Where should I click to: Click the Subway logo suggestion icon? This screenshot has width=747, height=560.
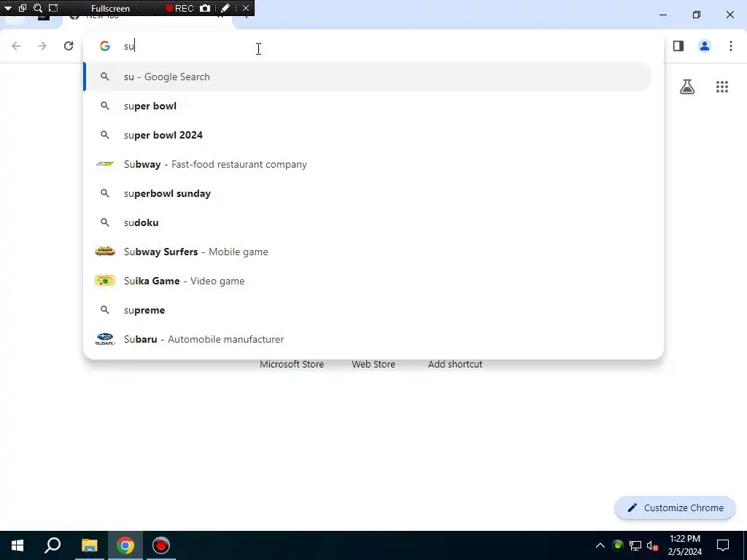[105, 164]
